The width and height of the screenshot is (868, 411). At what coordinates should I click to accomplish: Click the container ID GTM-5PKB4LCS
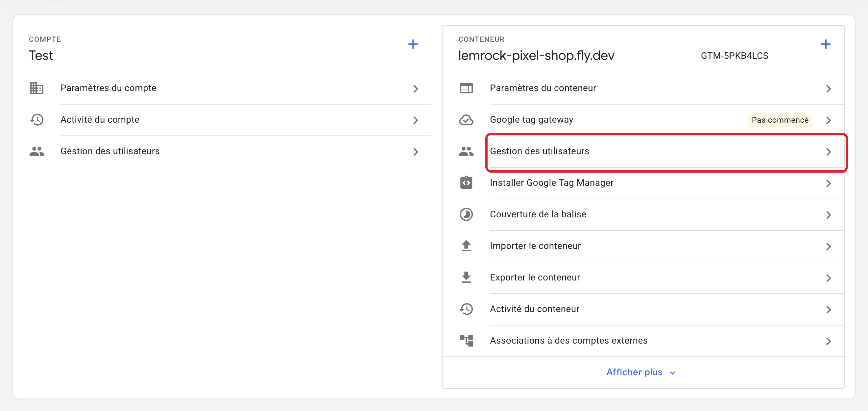[x=734, y=56]
